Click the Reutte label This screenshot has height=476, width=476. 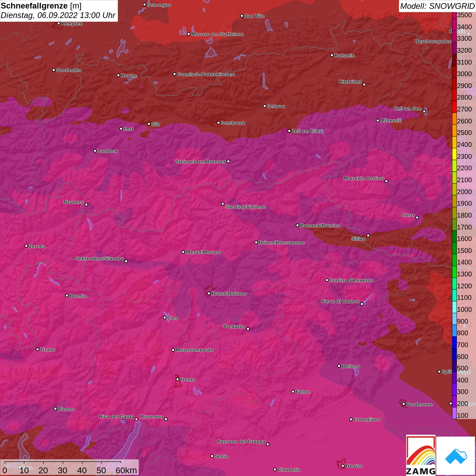pyautogui.click(x=129, y=75)
